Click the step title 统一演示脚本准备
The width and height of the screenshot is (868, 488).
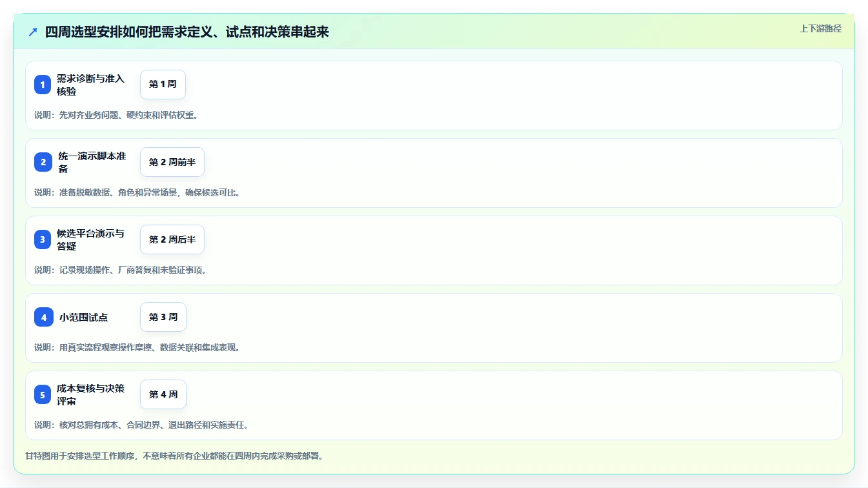[x=92, y=162]
